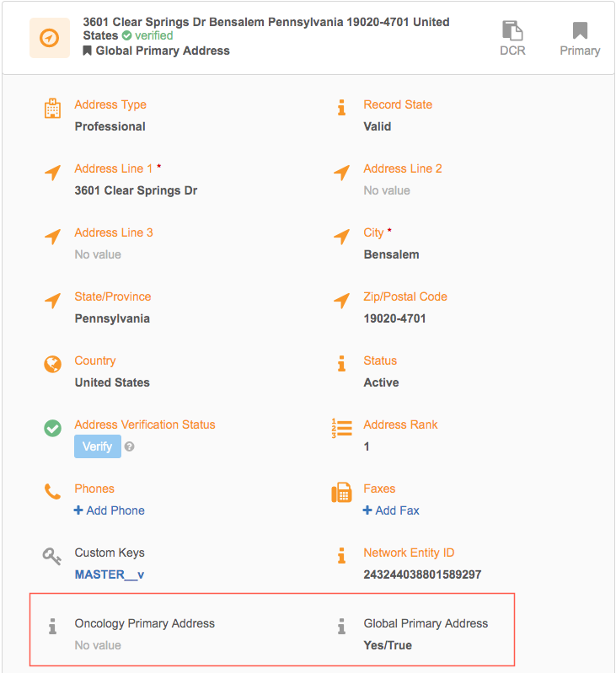
Task: Click the help question mark beside Verify
Action: (129, 446)
